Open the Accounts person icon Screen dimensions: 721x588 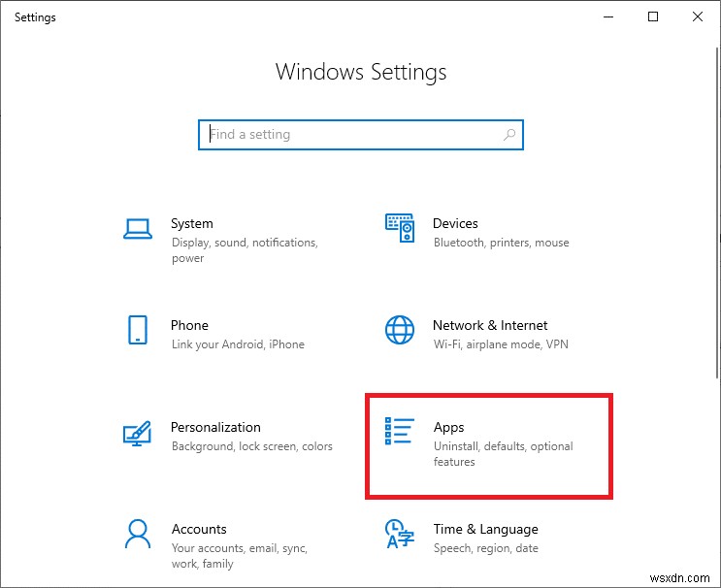pyautogui.click(x=138, y=534)
